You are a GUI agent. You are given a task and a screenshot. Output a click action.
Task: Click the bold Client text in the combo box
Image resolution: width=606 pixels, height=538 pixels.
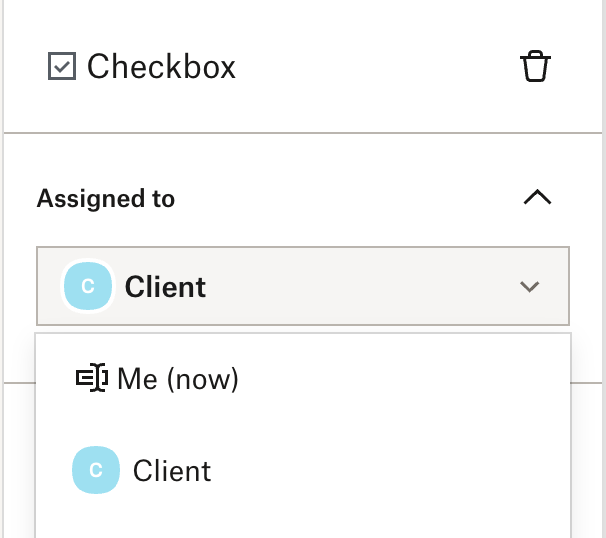(x=165, y=287)
